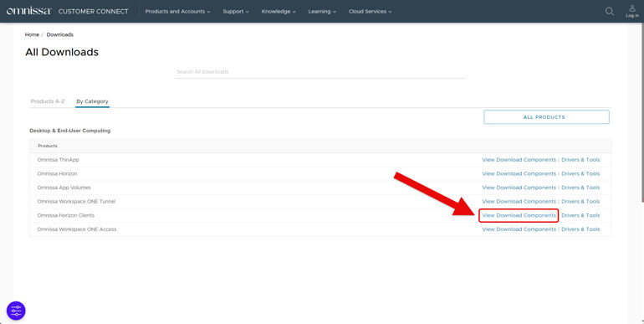This screenshot has height=324, width=644.
Task: Open the search magnifier icon
Action: coord(610,11)
